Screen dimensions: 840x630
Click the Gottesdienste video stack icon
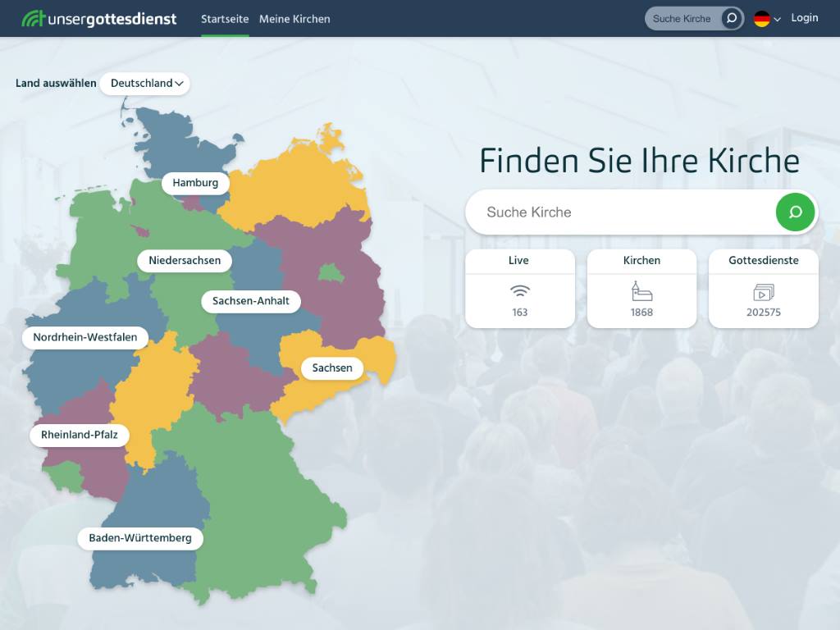pos(764,292)
